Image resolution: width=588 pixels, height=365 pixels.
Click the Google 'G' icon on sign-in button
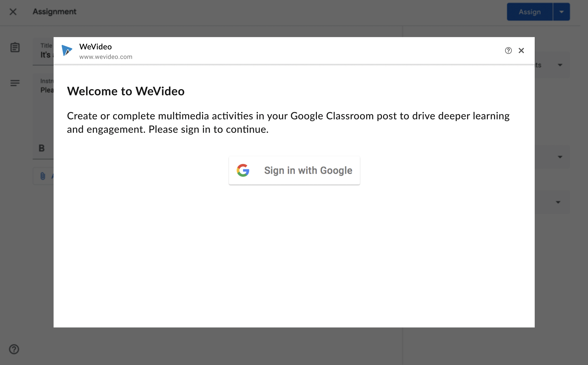(x=243, y=170)
